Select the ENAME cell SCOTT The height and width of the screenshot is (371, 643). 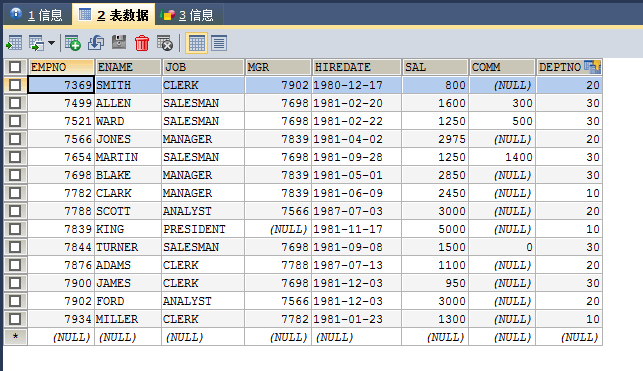coord(128,211)
